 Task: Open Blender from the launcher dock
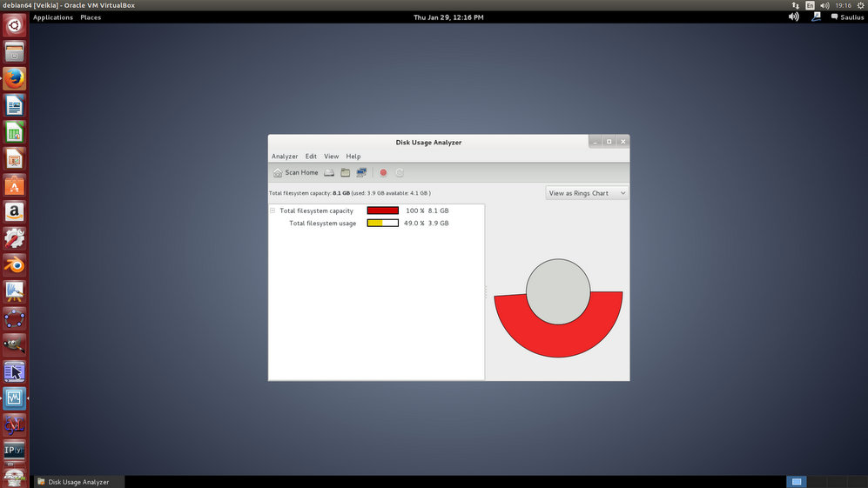pyautogui.click(x=14, y=264)
